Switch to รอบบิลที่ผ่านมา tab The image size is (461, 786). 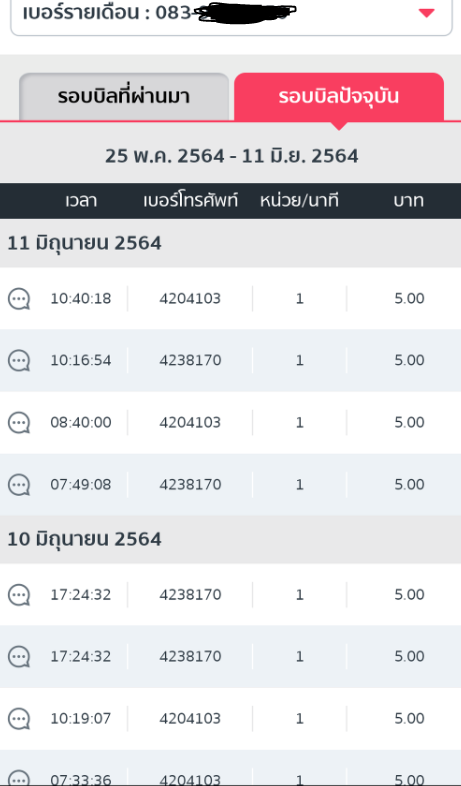pos(124,96)
